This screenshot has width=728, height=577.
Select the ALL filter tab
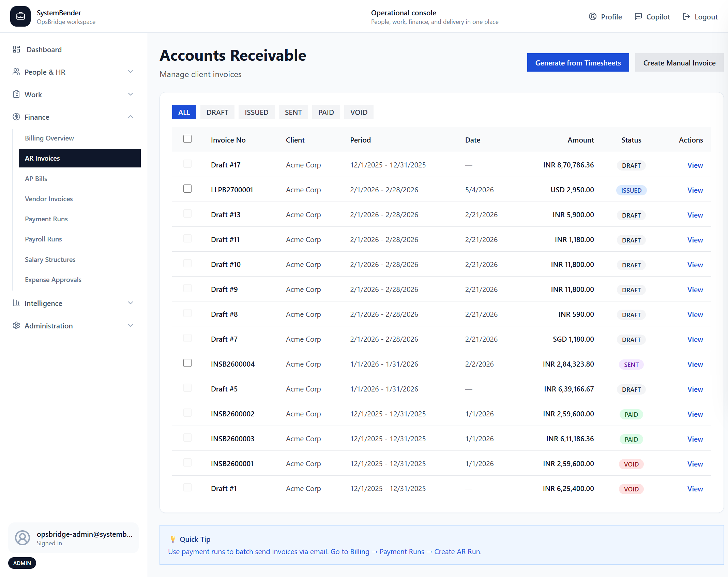click(x=184, y=112)
